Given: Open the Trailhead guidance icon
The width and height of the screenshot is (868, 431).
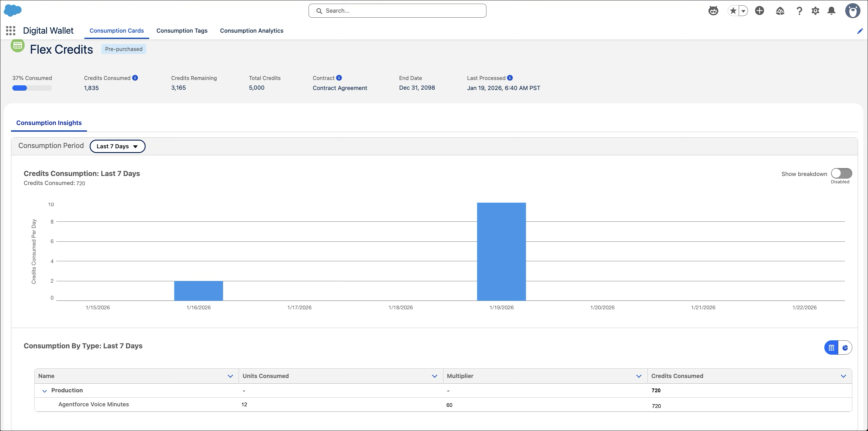Looking at the screenshot, I should [x=780, y=11].
